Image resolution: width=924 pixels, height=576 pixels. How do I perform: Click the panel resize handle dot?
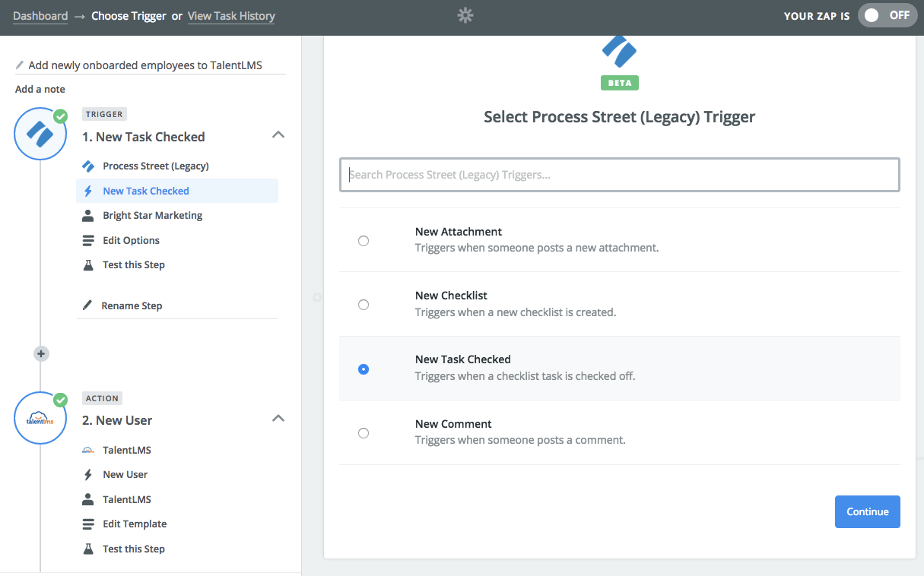click(x=317, y=297)
